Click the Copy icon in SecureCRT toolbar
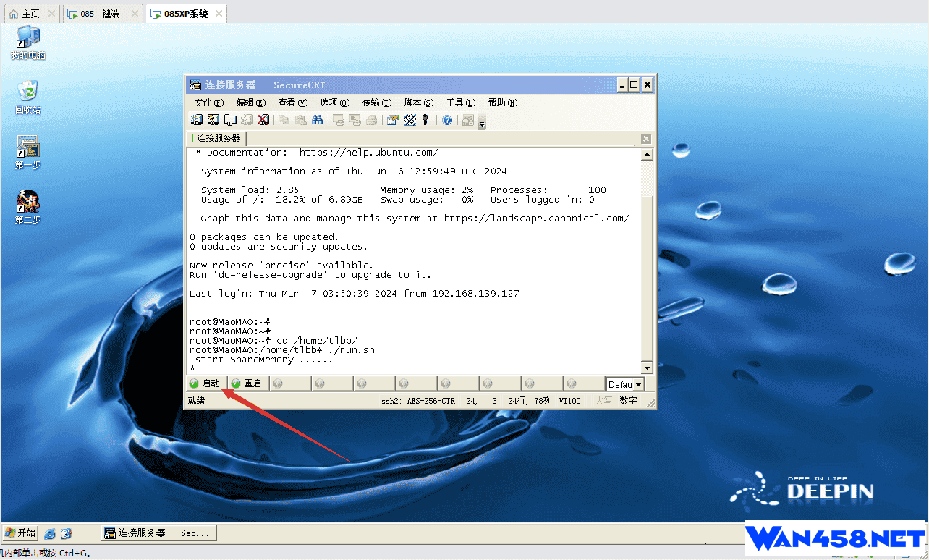Screen dimensions: 929x560 [x=284, y=120]
